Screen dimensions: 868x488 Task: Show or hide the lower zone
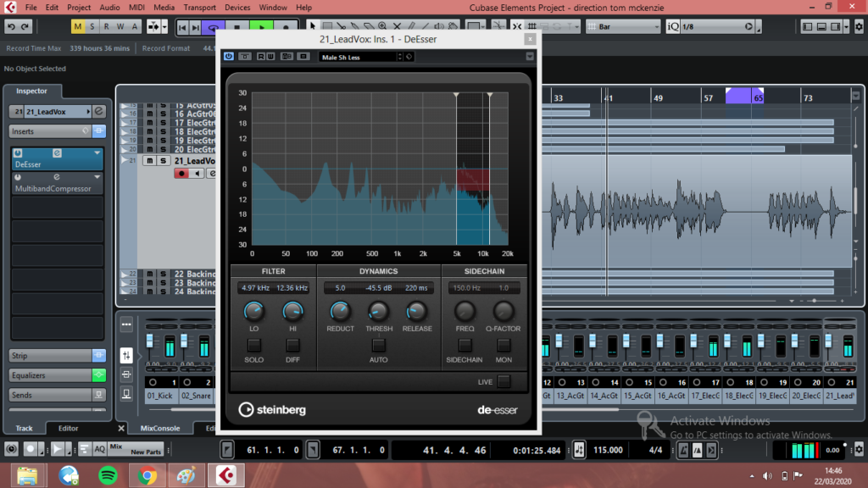(x=821, y=26)
